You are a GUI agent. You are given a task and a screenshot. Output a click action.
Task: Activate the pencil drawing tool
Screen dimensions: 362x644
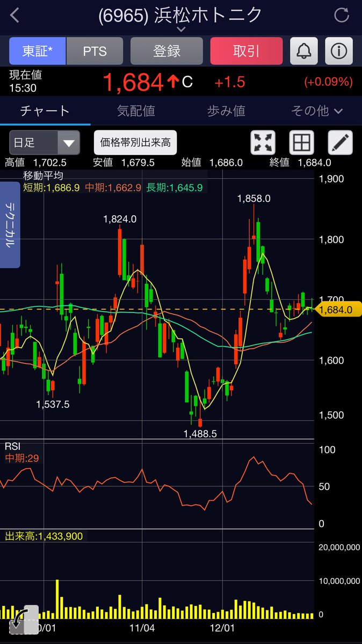pyautogui.click(x=340, y=143)
